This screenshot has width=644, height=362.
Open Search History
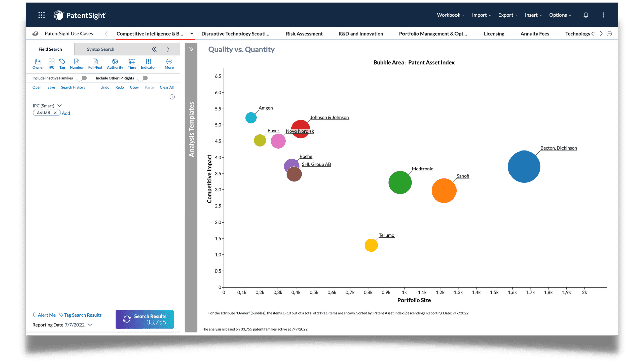(x=73, y=87)
